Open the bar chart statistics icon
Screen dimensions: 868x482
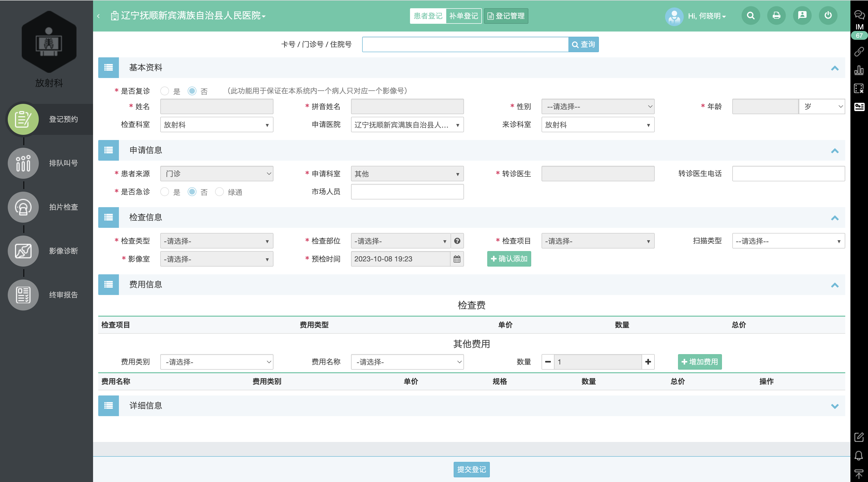click(859, 70)
